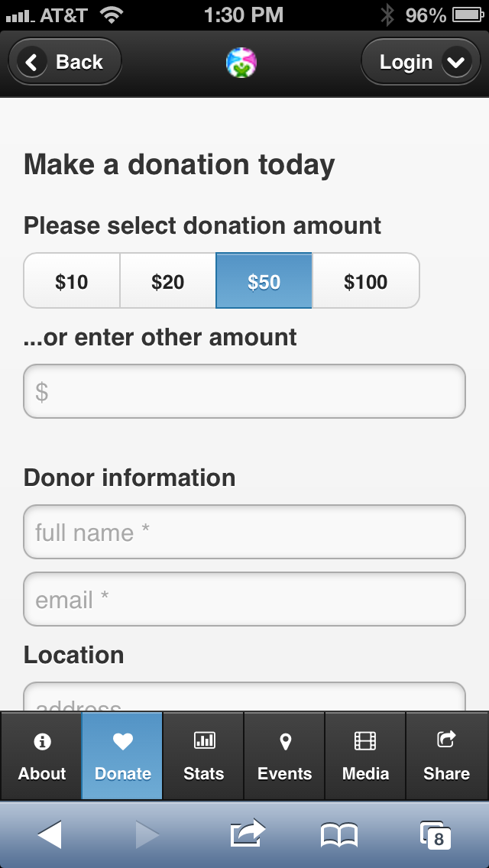Expand the Login dropdown
489x868 pixels.
[423, 63]
